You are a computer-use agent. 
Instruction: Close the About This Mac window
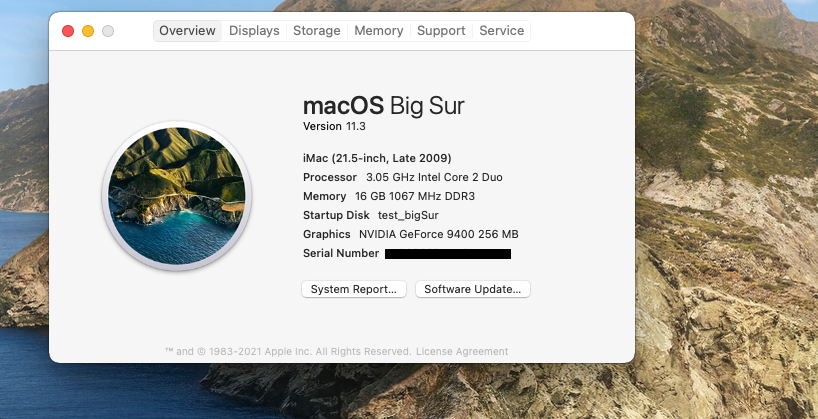[68, 31]
